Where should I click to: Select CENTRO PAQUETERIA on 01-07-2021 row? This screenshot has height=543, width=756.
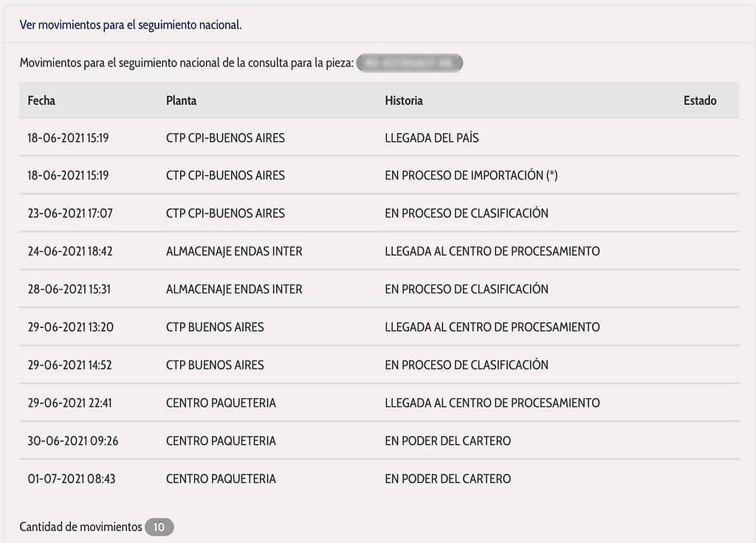[221, 479]
